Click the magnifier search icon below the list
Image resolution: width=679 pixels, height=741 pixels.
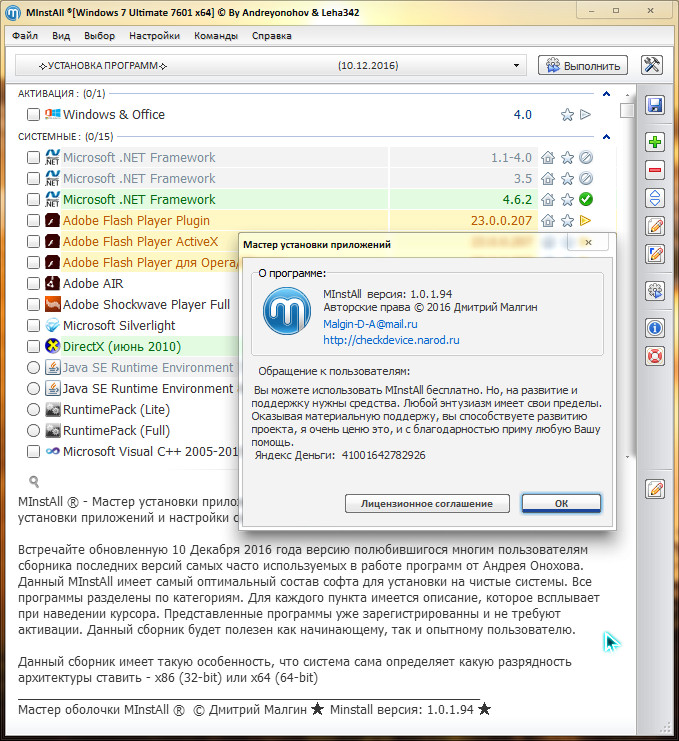(34, 482)
